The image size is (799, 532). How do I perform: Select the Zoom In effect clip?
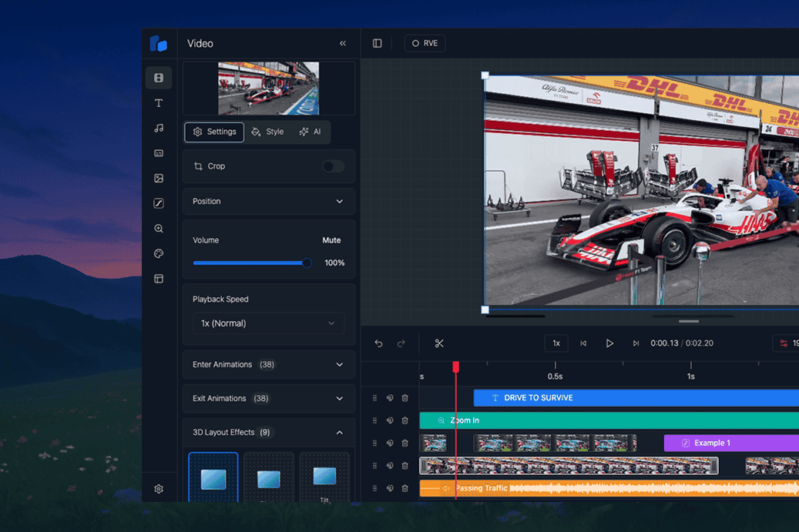point(609,420)
